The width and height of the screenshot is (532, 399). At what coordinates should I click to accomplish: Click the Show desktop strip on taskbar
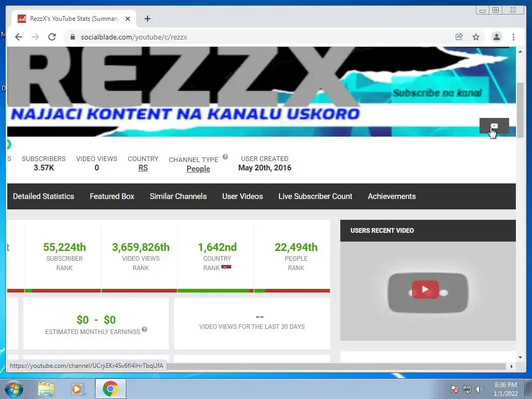tap(528, 389)
